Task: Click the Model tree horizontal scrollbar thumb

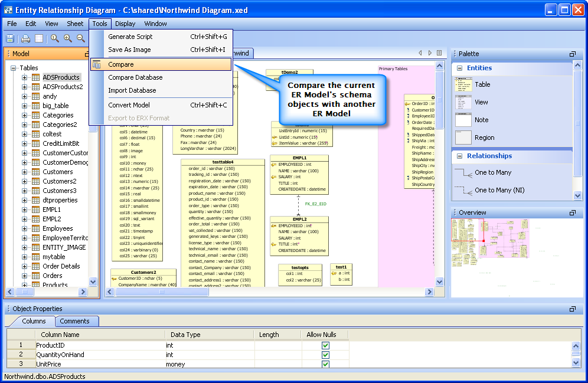Action: [25, 292]
